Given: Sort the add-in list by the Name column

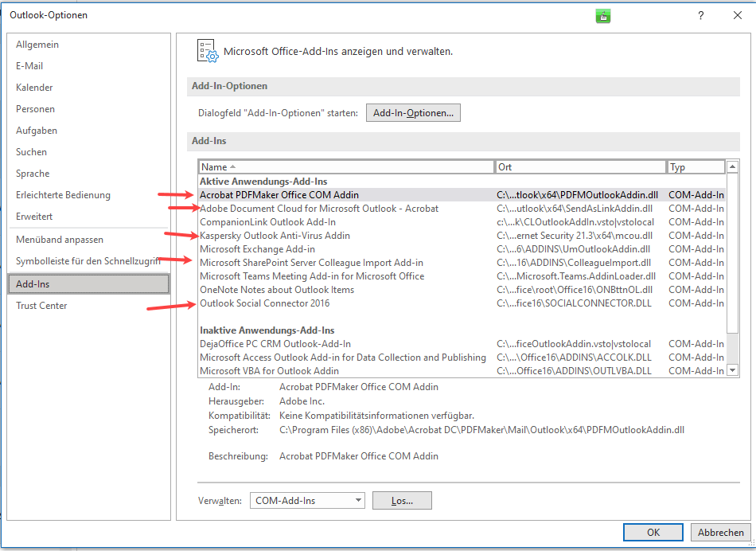Looking at the screenshot, I should 347,167.
